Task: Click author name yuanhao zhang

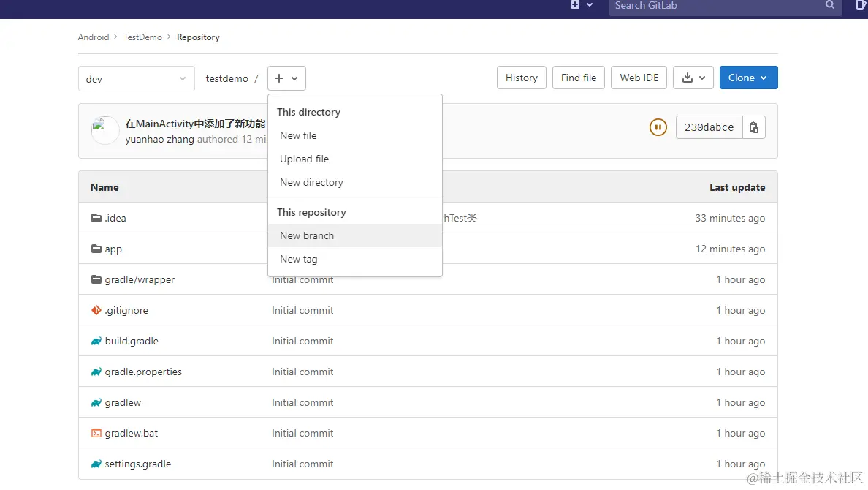Action: [x=159, y=139]
